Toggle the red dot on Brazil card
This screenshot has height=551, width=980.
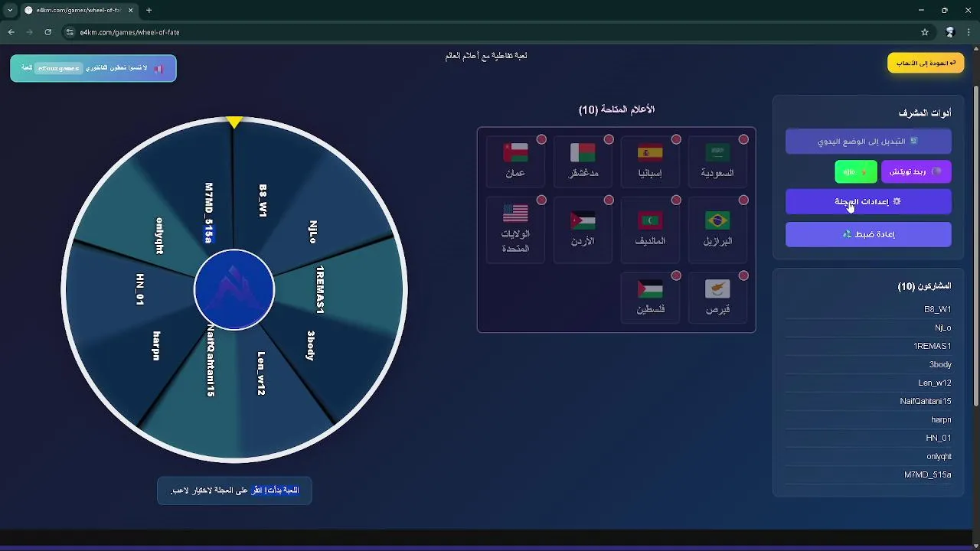coord(743,200)
